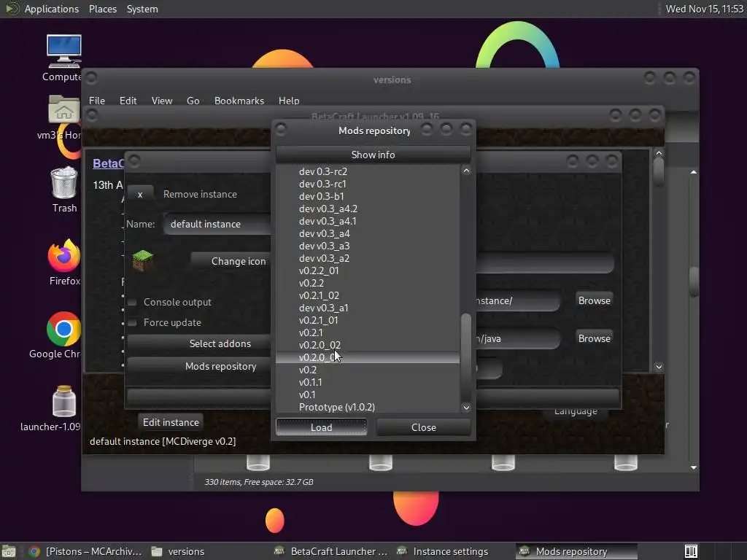Click the workspace switcher icon in the bottom panel

(691, 551)
